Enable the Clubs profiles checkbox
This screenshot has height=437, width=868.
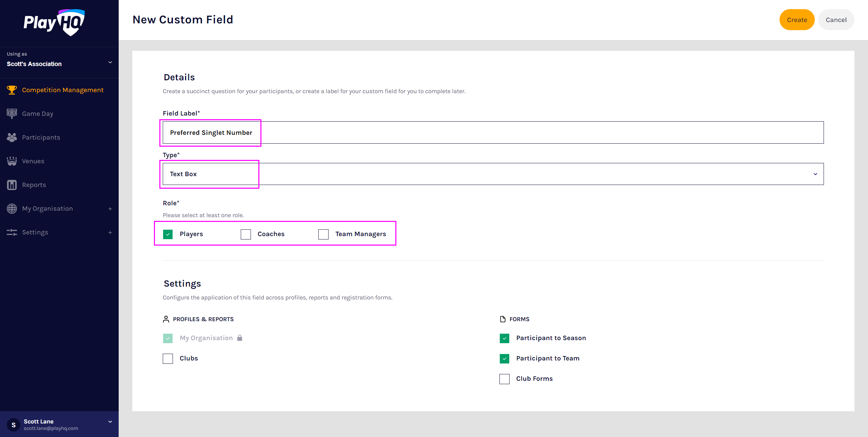pyautogui.click(x=168, y=358)
